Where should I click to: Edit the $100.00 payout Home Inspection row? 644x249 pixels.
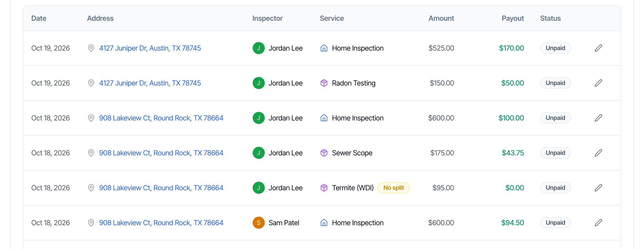pyautogui.click(x=598, y=118)
